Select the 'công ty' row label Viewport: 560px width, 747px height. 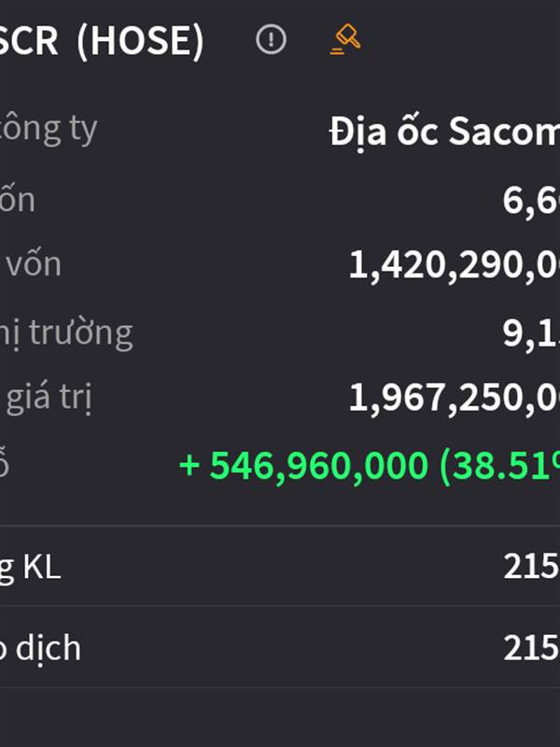(x=49, y=129)
